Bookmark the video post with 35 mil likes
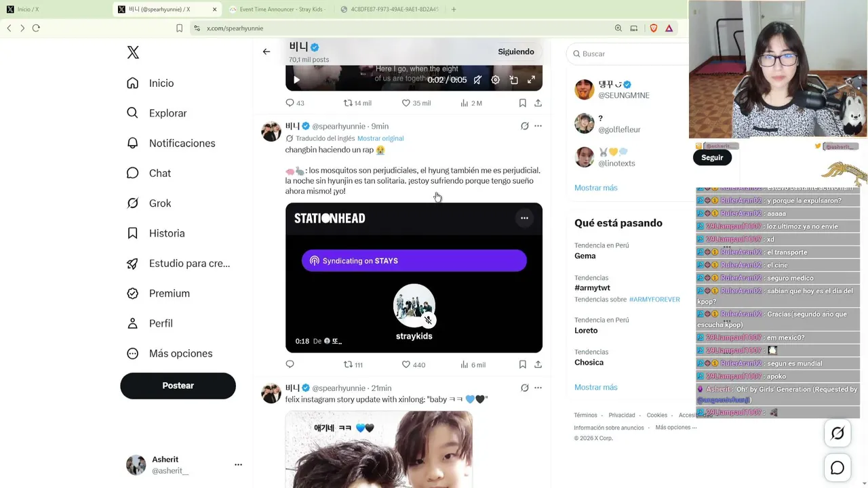Viewport: 868px width, 488px height. [522, 103]
